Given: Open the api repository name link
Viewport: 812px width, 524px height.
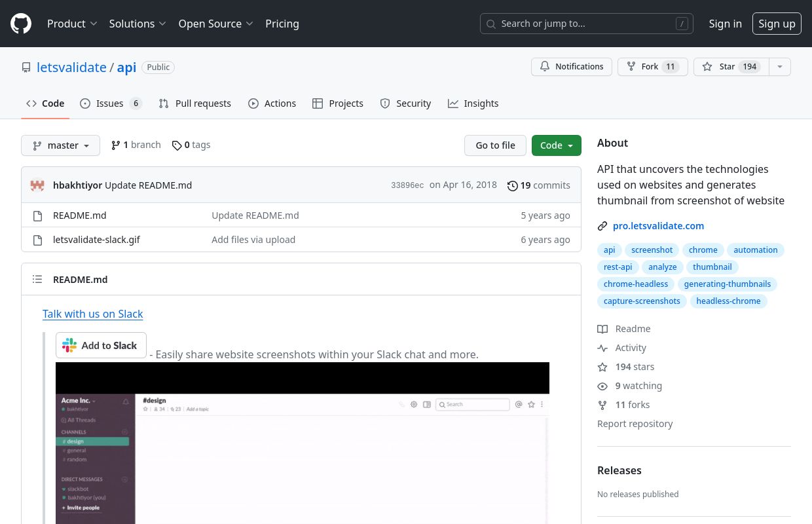Looking at the screenshot, I should (126, 67).
